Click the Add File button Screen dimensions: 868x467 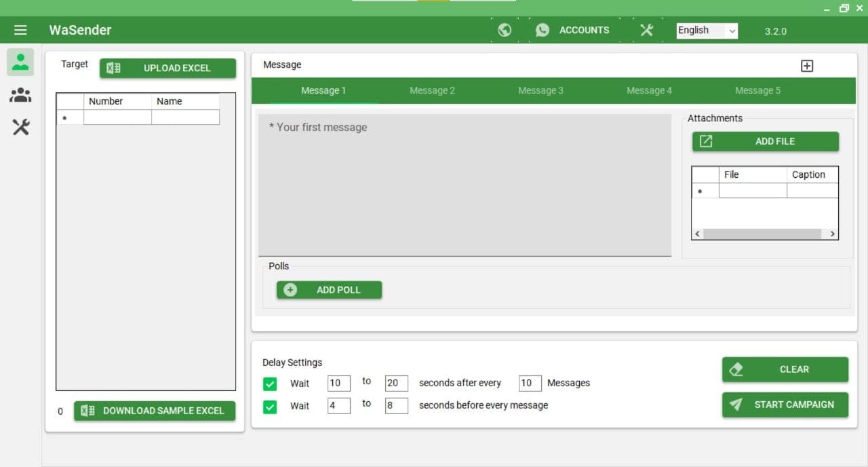coord(765,141)
